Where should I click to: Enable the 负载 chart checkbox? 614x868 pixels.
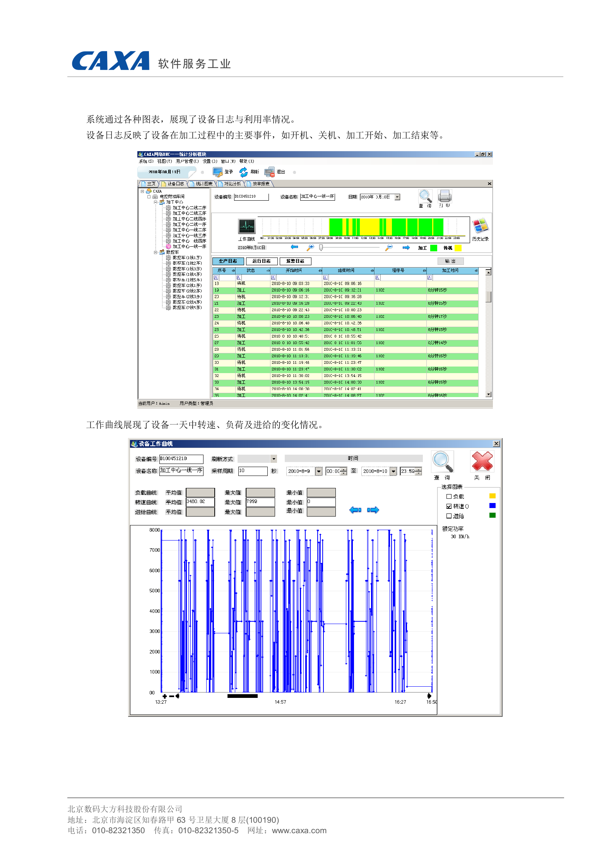(x=449, y=496)
